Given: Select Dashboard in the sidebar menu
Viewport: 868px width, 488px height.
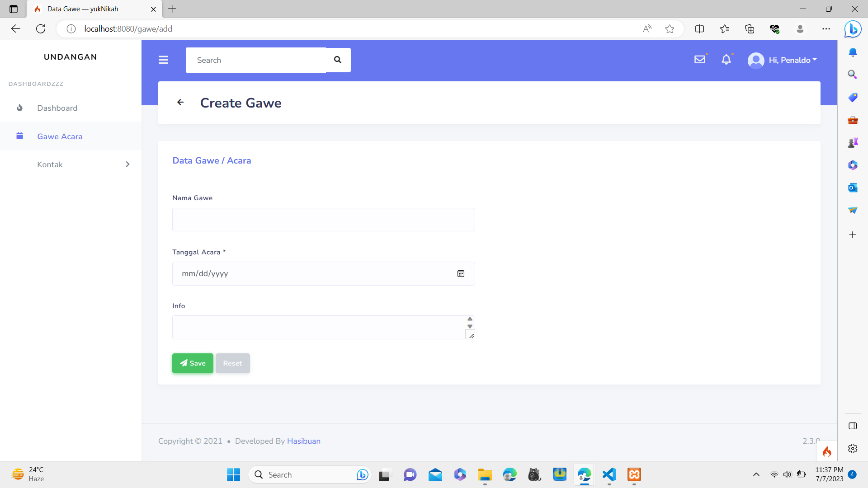Looking at the screenshot, I should click(x=57, y=108).
